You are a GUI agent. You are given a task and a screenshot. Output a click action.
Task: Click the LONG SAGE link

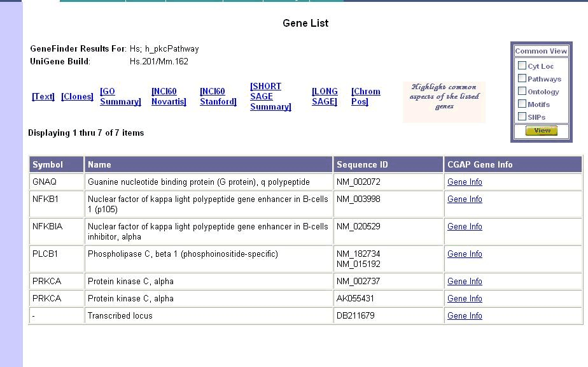pyautogui.click(x=325, y=97)
